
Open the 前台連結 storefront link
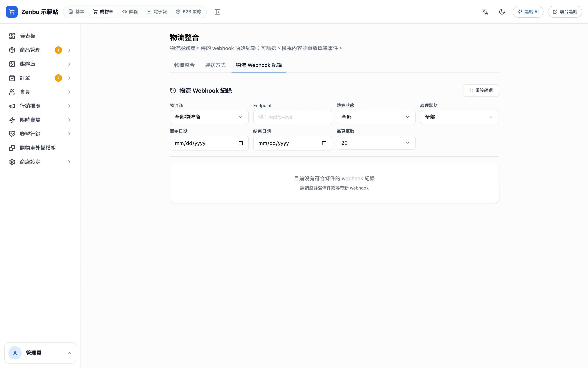coord(565,12)
